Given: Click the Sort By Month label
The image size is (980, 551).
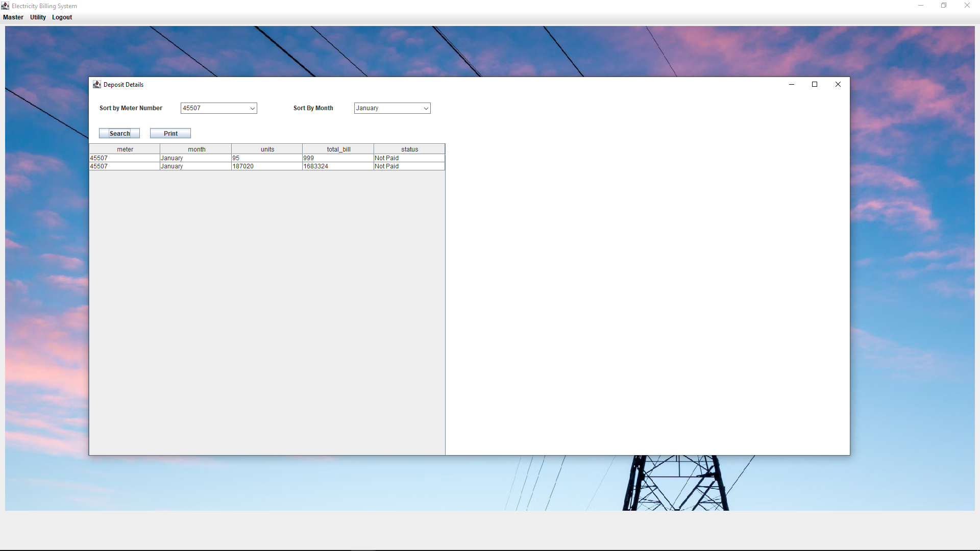Looking at the screenshot, I should [313, 108].
